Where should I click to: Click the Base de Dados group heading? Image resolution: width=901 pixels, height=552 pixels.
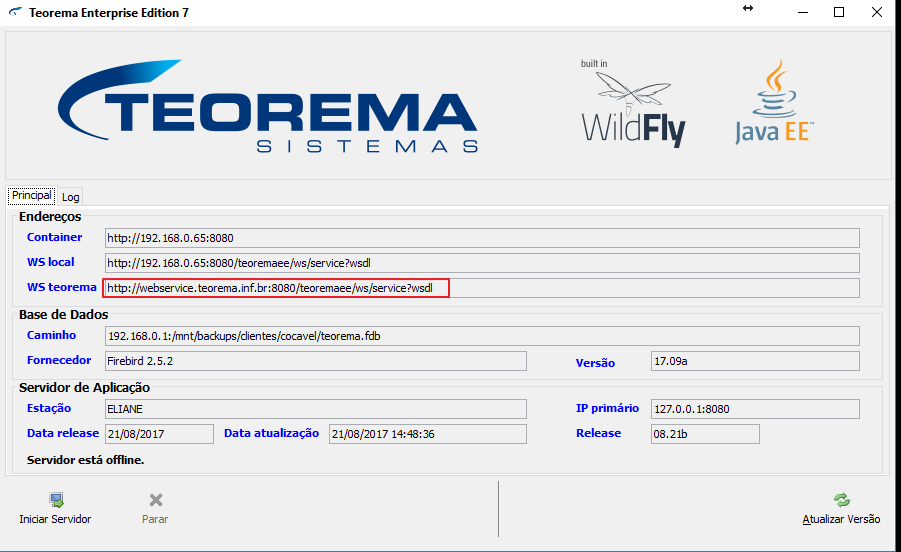pos(63,315)
